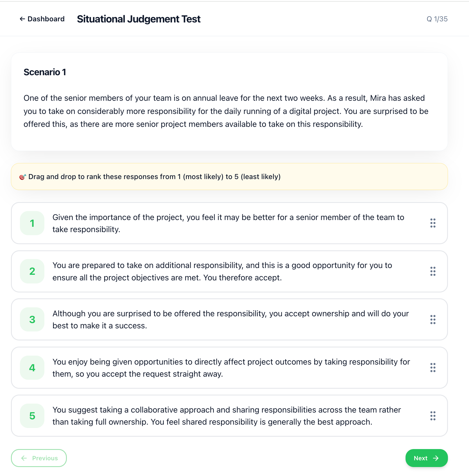The height and width of the screenshot is (476, 469).
Task: Click drag handle of fourth response card
Action: 433,368
